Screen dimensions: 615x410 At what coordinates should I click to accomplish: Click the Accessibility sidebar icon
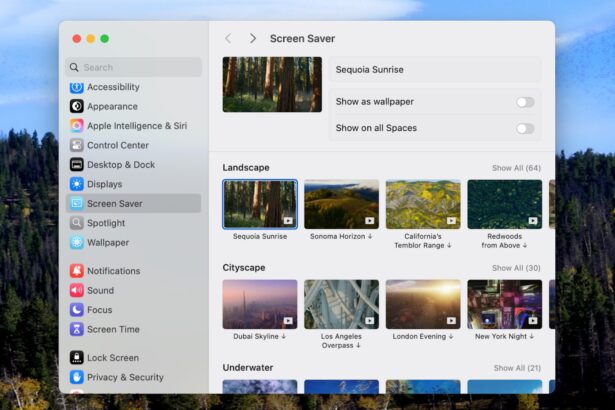[x=76, y=87]
